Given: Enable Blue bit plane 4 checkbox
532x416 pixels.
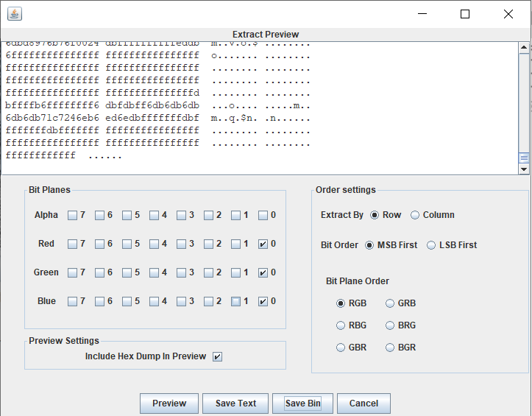Looking at the screenshot, I should (x=154, y=302).
